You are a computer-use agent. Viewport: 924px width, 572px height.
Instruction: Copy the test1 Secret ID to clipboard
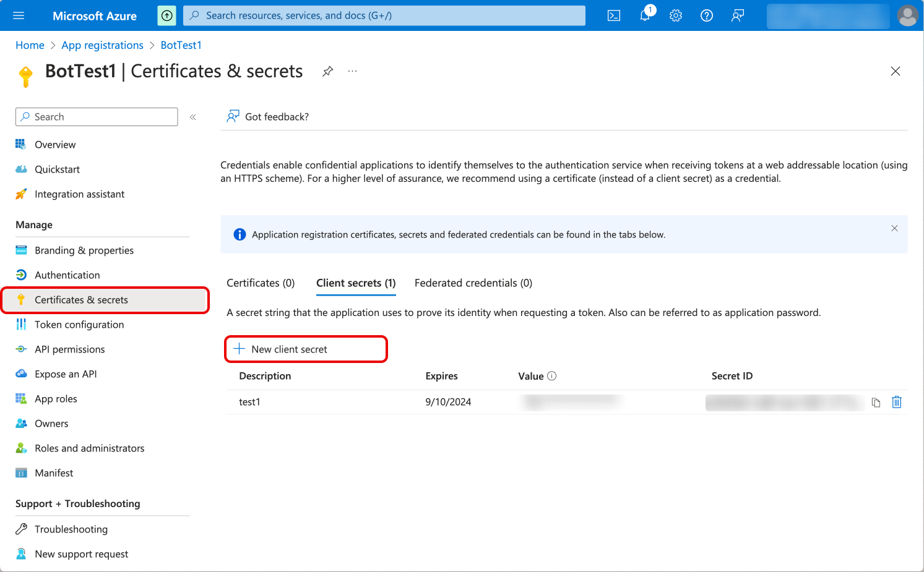point(876,403)
